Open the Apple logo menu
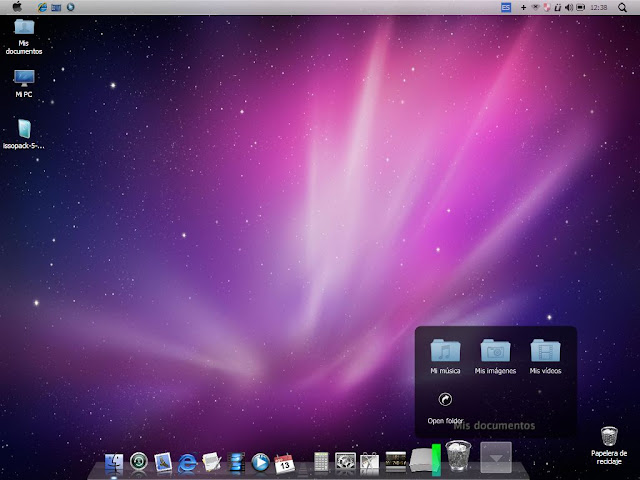 point(17,7)
